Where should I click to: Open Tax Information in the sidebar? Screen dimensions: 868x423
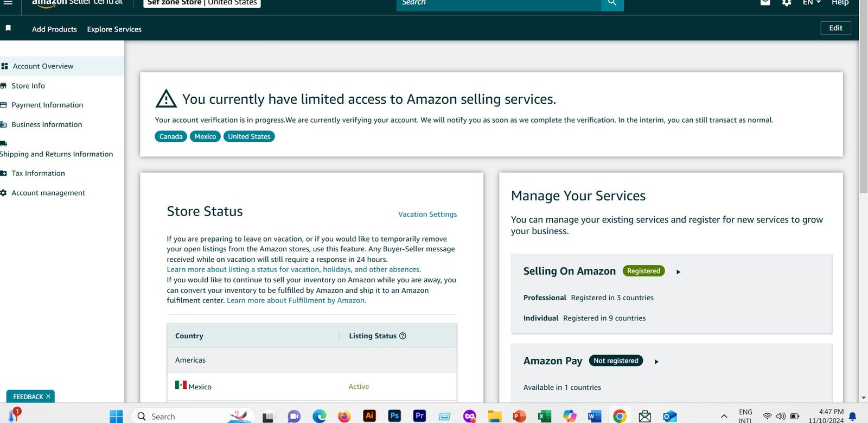point(38,173)
